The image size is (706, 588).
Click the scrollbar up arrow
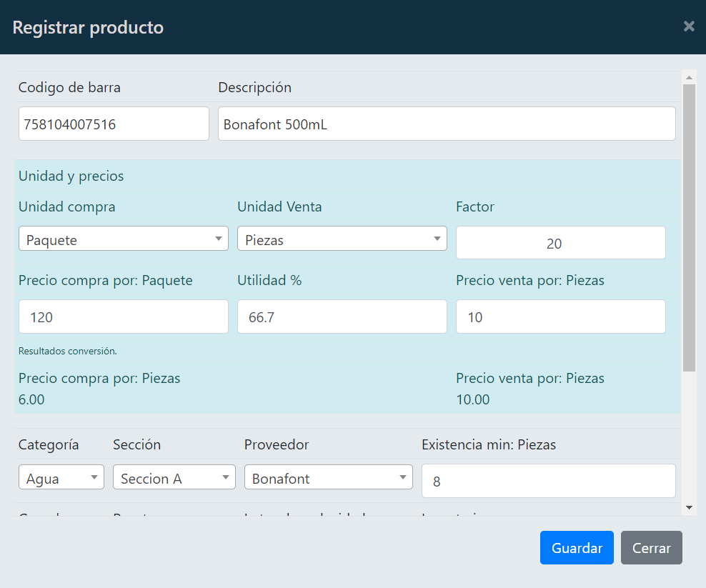pos(689,77)
